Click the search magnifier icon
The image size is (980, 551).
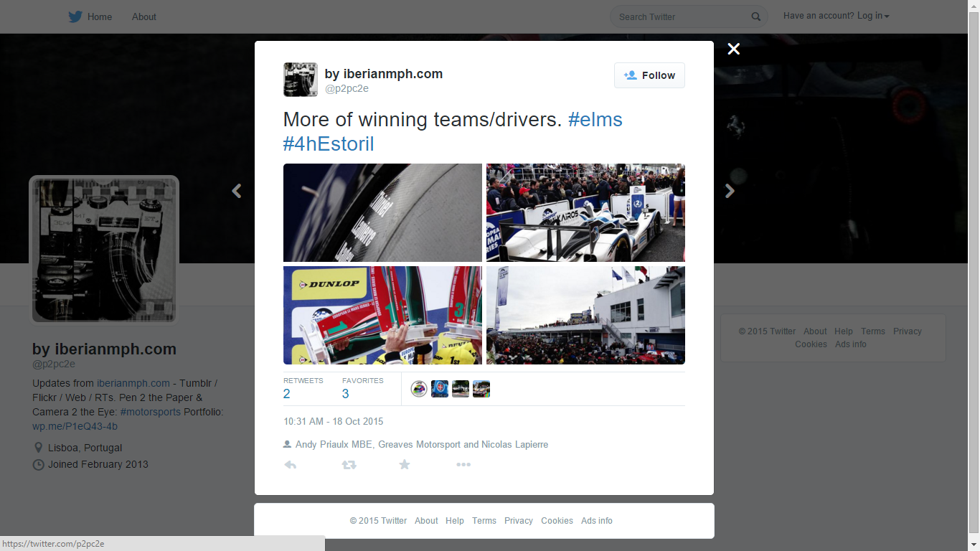(x=756, y=17)
